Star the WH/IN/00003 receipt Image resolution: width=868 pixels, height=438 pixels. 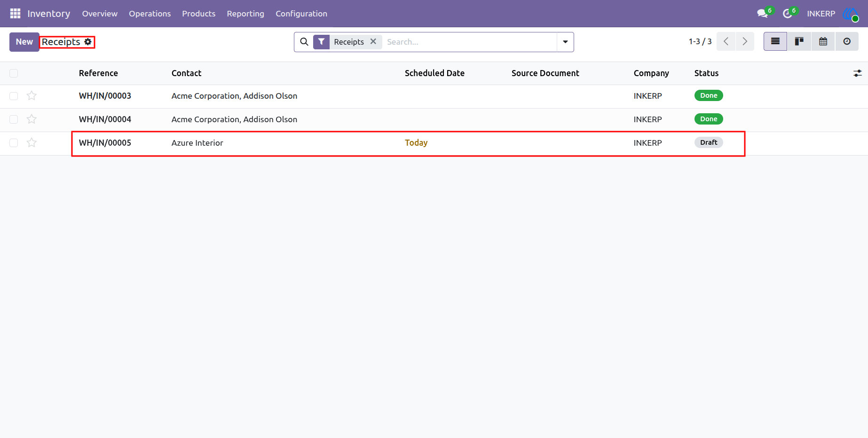pos(32,96)
